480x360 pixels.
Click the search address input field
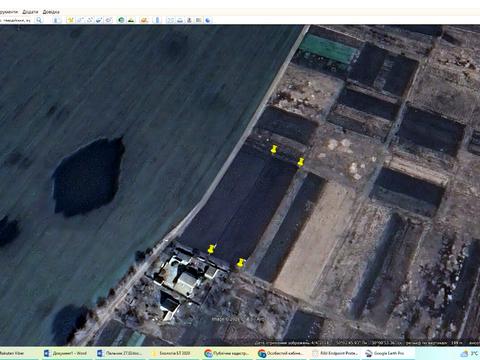pos(15,20)
